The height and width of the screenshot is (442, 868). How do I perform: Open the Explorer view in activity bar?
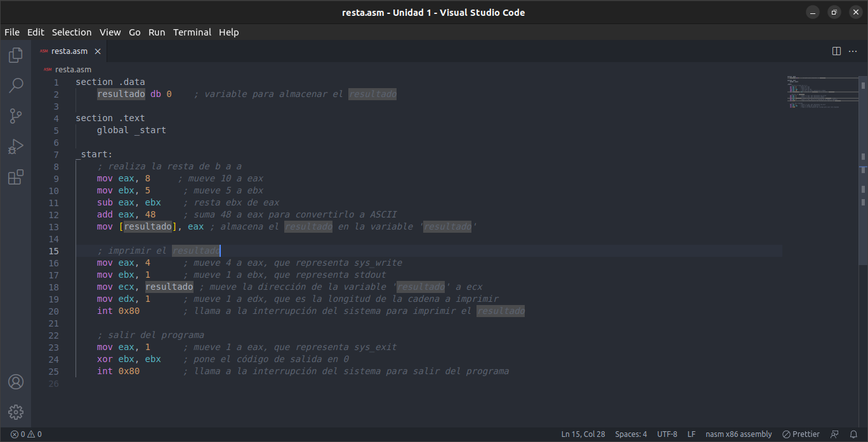16,55
